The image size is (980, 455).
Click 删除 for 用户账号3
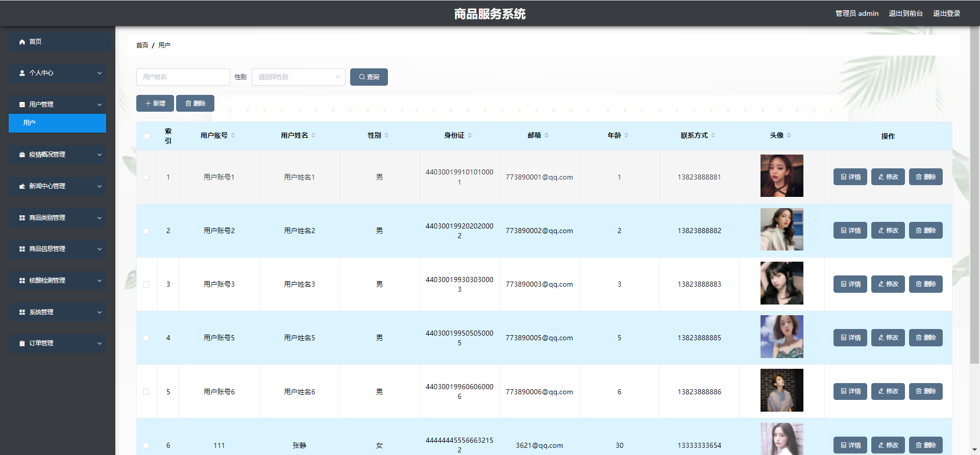coord(926,284)
